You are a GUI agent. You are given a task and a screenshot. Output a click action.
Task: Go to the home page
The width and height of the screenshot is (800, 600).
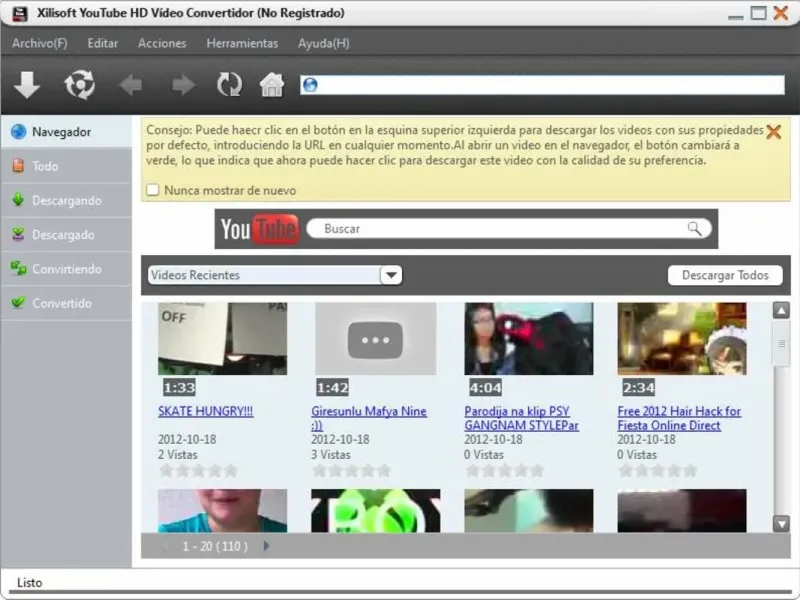pyautogui.click(x=272, y=85)
